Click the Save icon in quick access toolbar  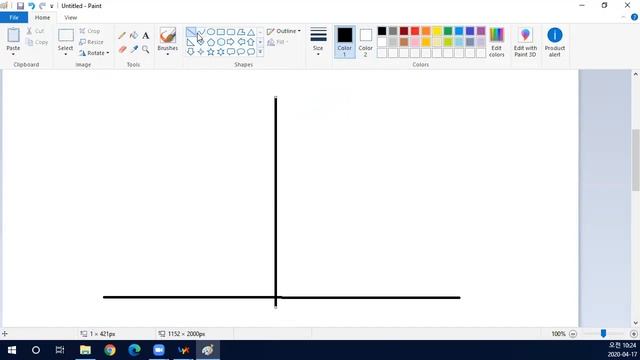(20, 6)
